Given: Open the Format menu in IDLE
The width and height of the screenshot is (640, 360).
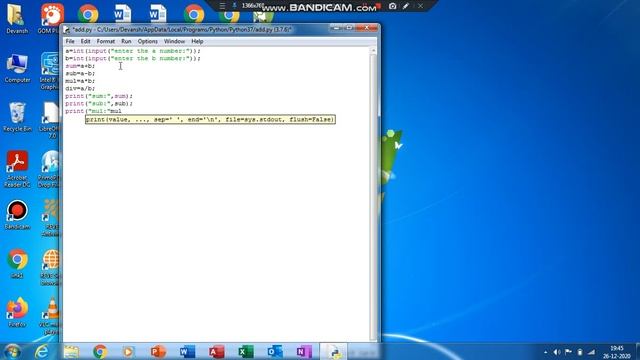Looking at the screenshot, I should pyautogui.click(x=106, y=41).
